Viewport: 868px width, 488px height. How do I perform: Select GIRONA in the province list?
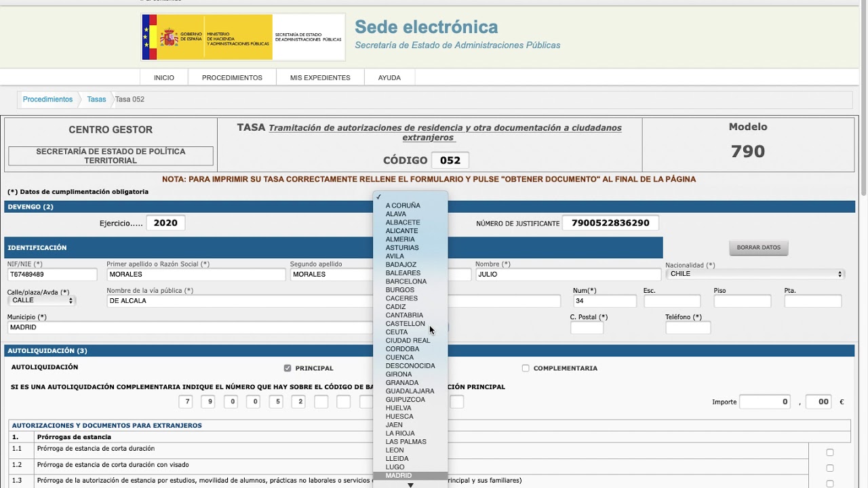click(410, 374)
